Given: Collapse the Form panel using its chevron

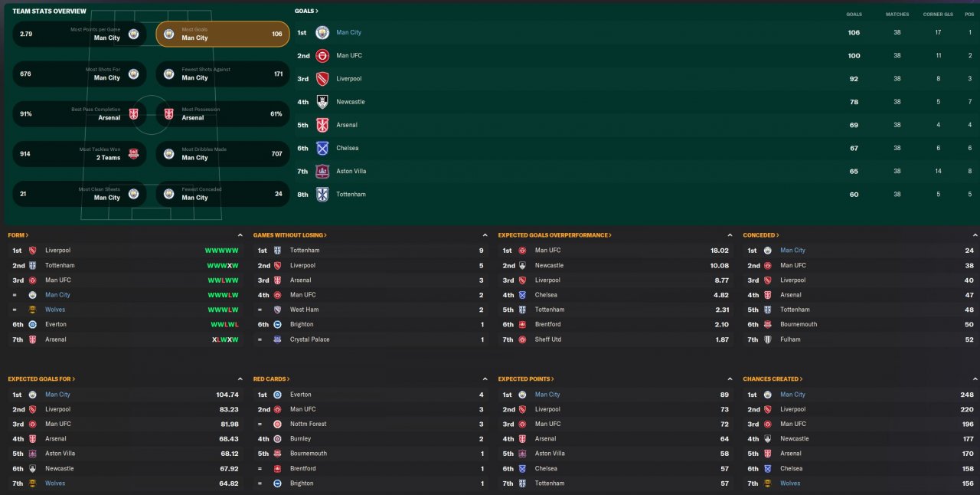Looking at the screenshot, I should pos(240,235).
